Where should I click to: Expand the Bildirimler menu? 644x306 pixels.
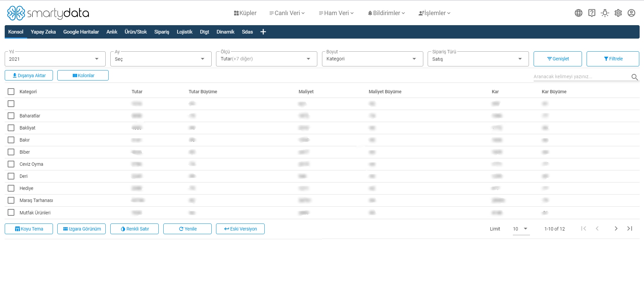coord(386,13)
